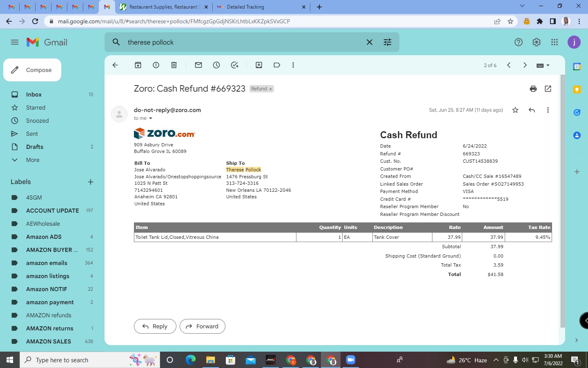The width and height of the screenshot is (588, 368).
Task: Open the Labels tag icon in toolbar
Action: point(277,65)
